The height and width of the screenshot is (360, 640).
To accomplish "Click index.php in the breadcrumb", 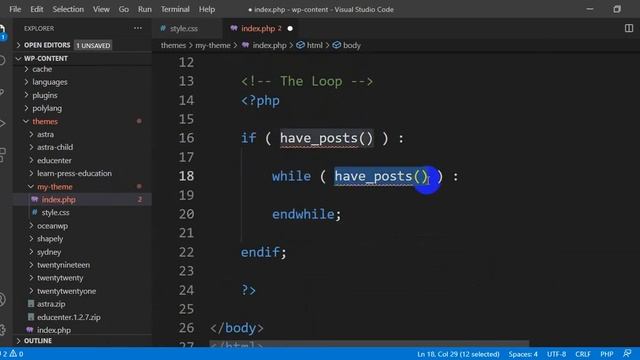I will click(x=269, y=45).
